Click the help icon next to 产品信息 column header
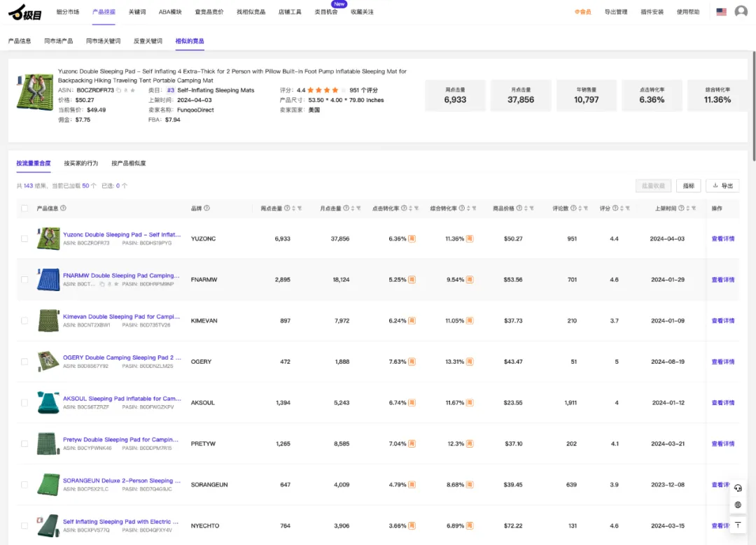This screenshot has width=756, height=545. (63, 208)
